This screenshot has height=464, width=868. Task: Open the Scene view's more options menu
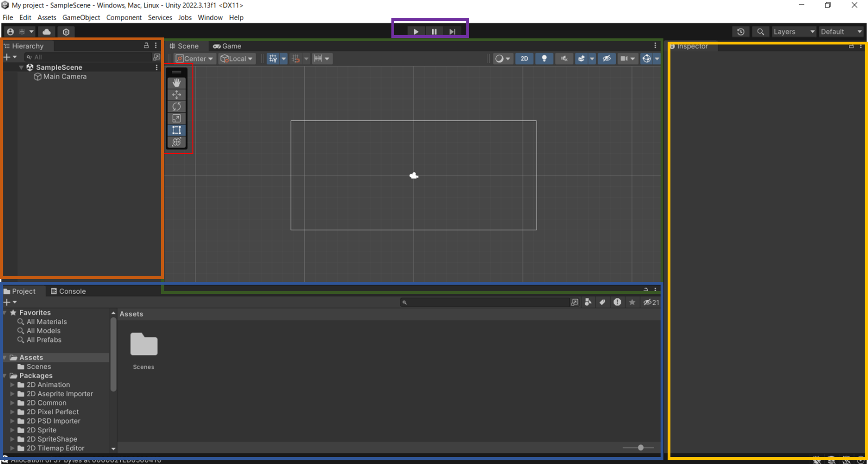click(655, 46)
